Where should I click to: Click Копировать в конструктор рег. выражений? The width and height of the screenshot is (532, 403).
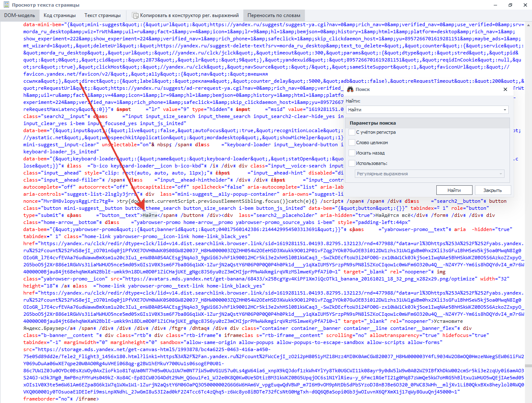[x=186, y=15]
